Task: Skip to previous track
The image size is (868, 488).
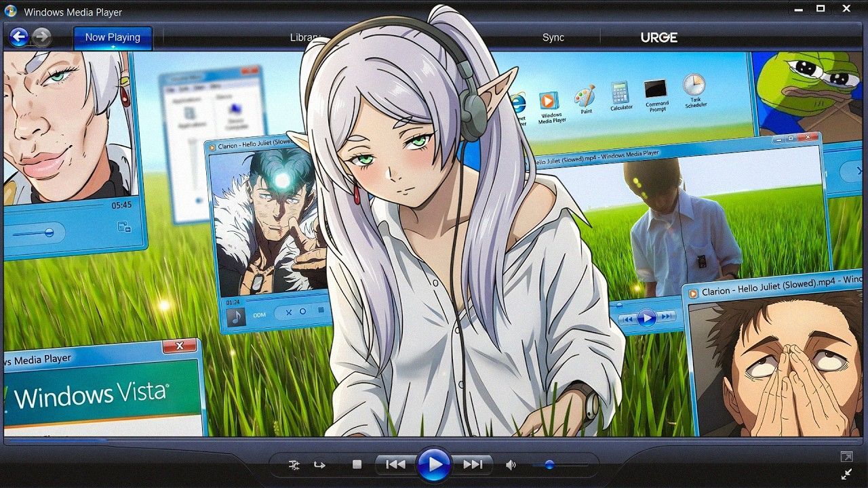Action: pos(395,465)
